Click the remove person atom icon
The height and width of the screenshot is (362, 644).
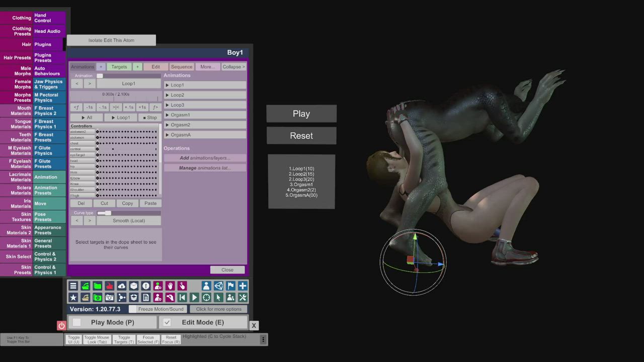pos(158,298)
